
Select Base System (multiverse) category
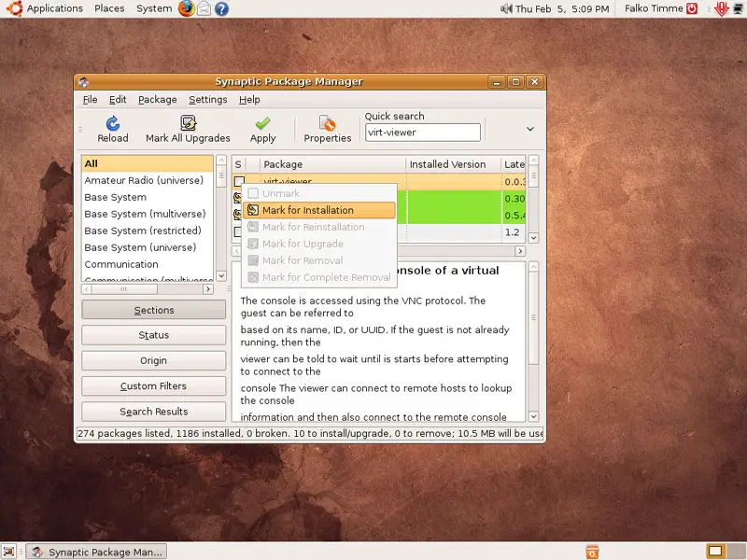pos(148,214)
